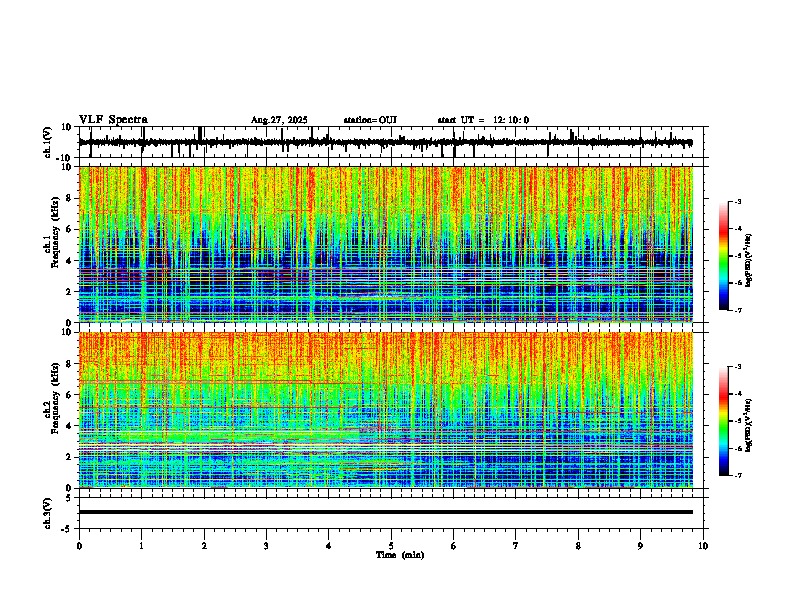Click time axis tick label "1"

141,546
